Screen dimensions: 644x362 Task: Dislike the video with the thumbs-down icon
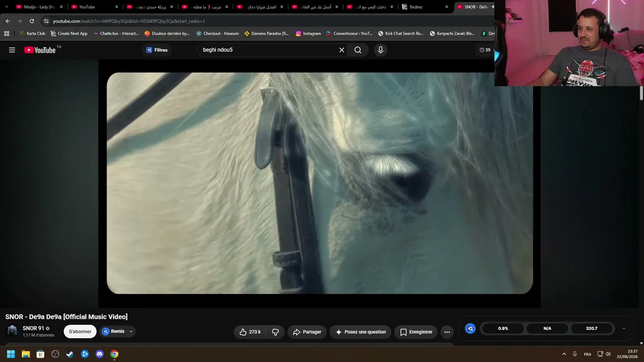pos(275,332)
